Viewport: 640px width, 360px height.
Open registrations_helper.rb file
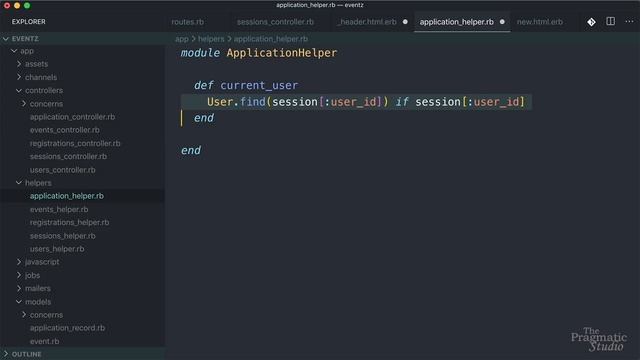point(69,222)
